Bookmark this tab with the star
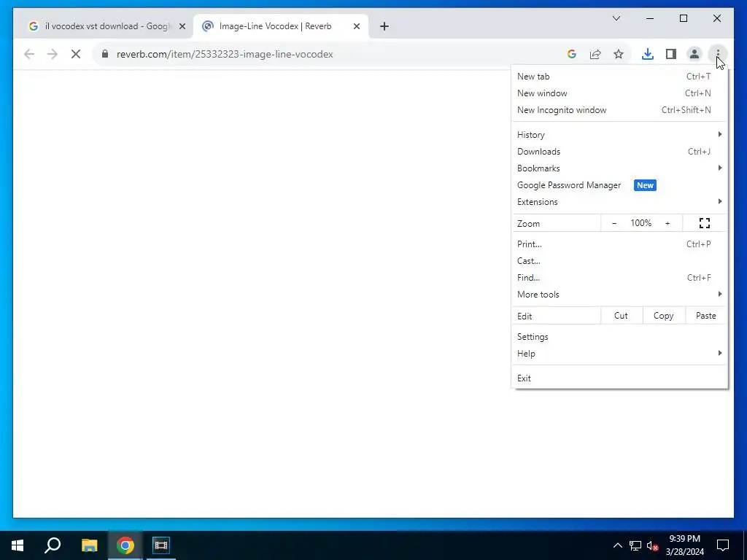 pos(619,54)
